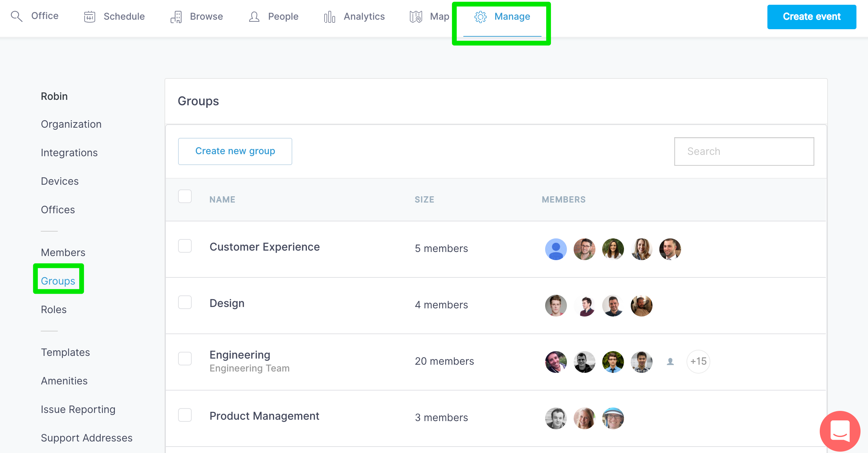868x453 pixels.
Task: Tick the Engineering group checkbox
Action: click(185, 359)
